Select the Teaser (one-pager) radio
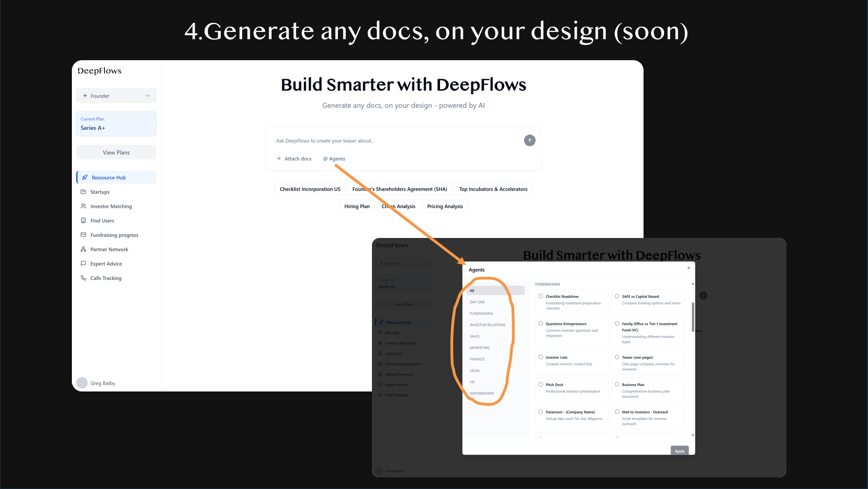 point(617,357)
